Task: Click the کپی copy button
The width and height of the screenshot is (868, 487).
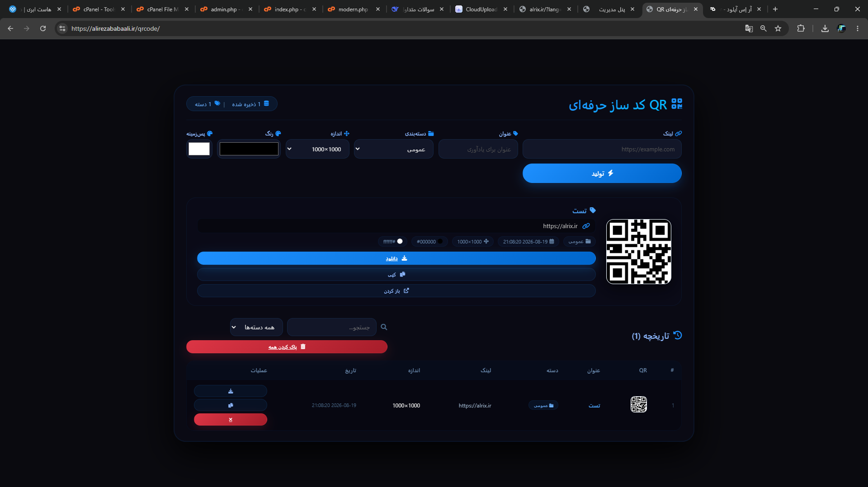Action: point(396,275)
